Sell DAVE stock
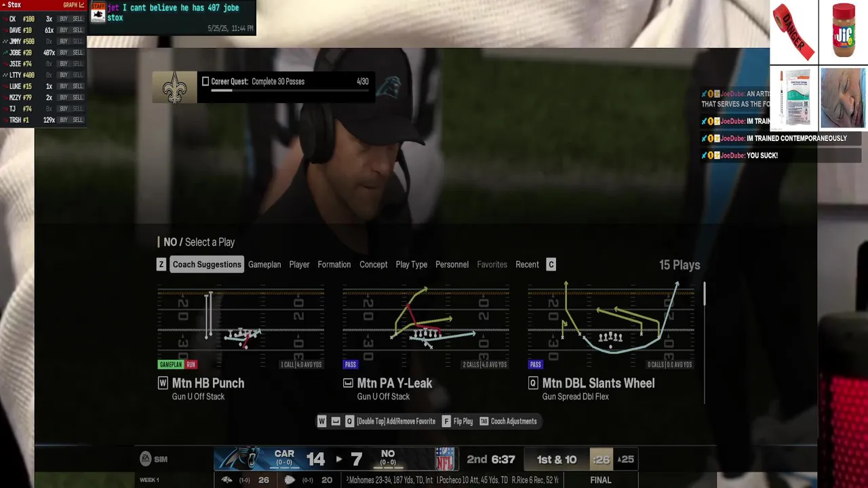Image resolution: width=868 pixels, height=488 pixels. coord(77,30)
